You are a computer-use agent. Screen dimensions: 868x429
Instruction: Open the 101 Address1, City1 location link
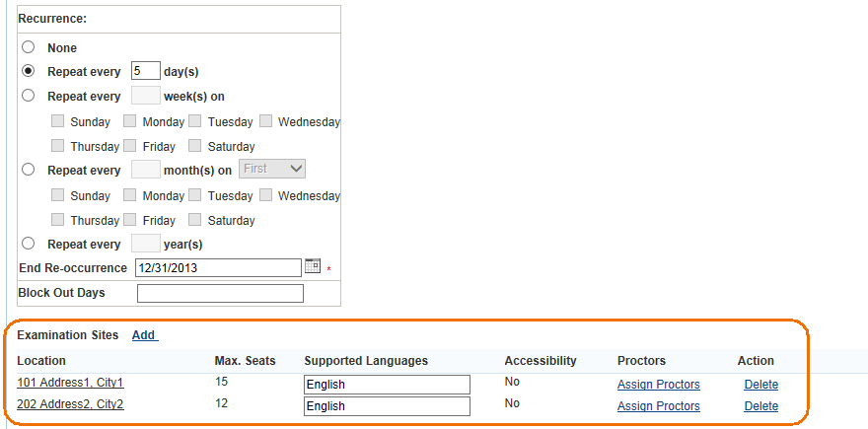pyautogui.click(x=70, y=383)
